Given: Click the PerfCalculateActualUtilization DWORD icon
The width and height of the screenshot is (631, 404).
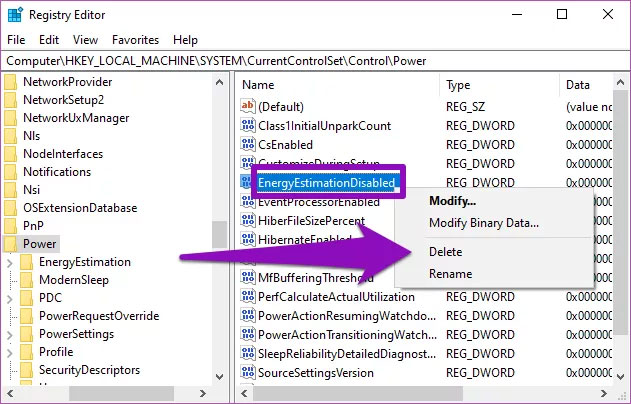Looking at the screenshot, I should [x=248, y=296].
